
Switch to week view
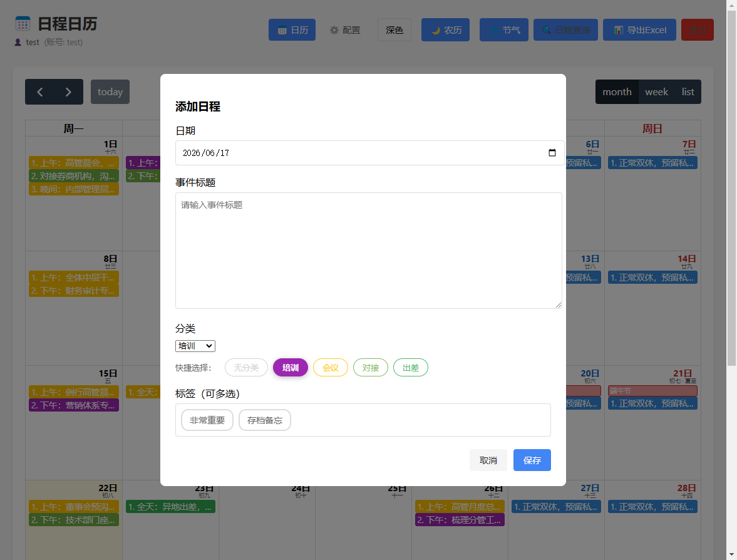[x=656, y=91]
